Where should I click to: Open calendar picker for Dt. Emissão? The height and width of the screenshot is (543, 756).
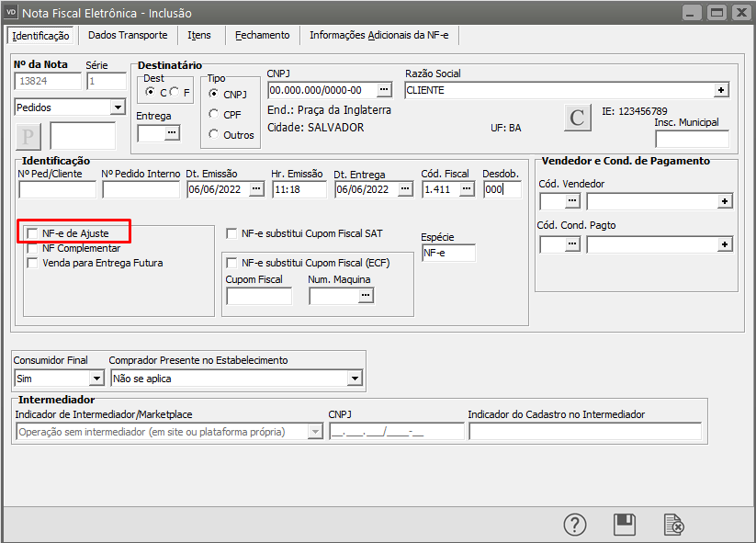tap(256, 189)
